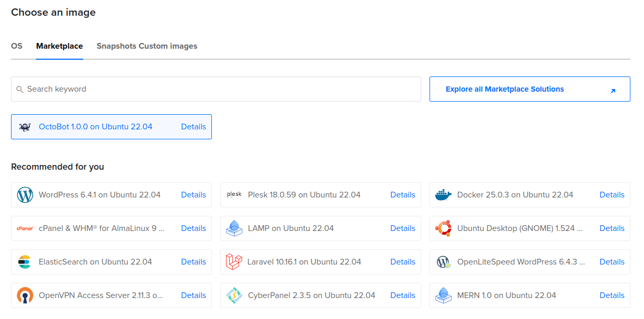Click the OpenVPN keyhole icon
This screenshot has width=644, height=319.
click(25, 295)
